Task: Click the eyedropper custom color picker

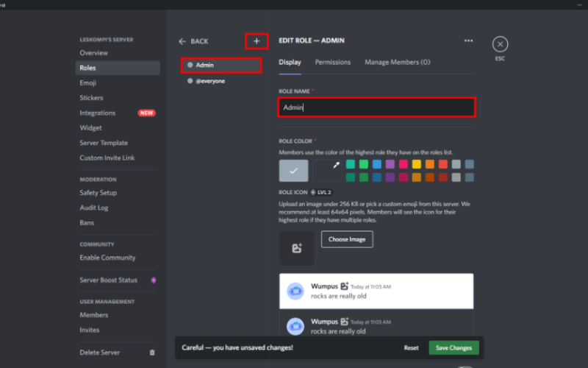Action: 327,171
